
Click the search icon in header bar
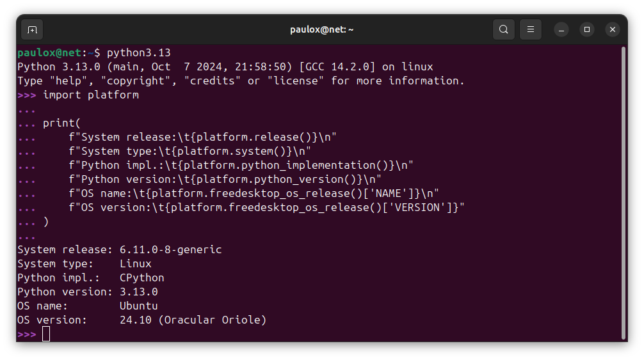pos(504,29)
